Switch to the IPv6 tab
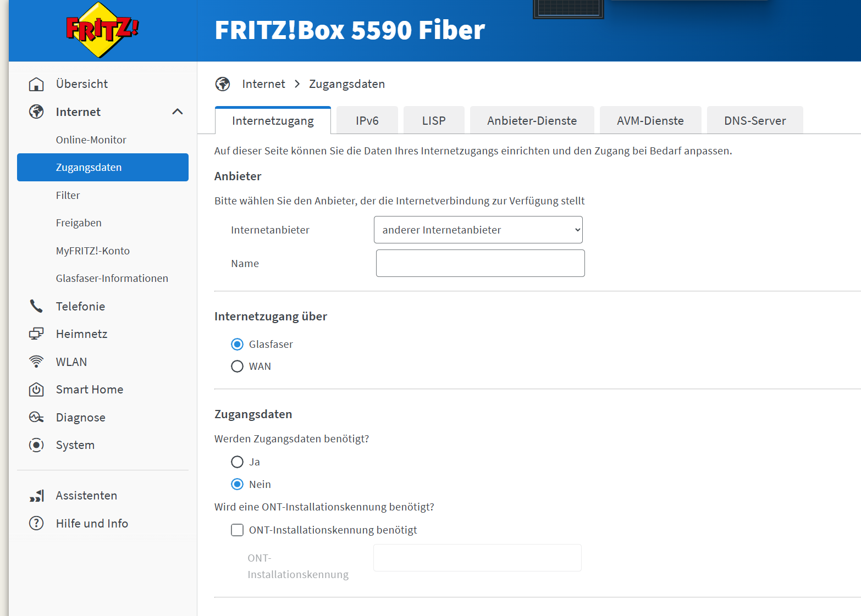The image size is (861, 616). point(367,120)
